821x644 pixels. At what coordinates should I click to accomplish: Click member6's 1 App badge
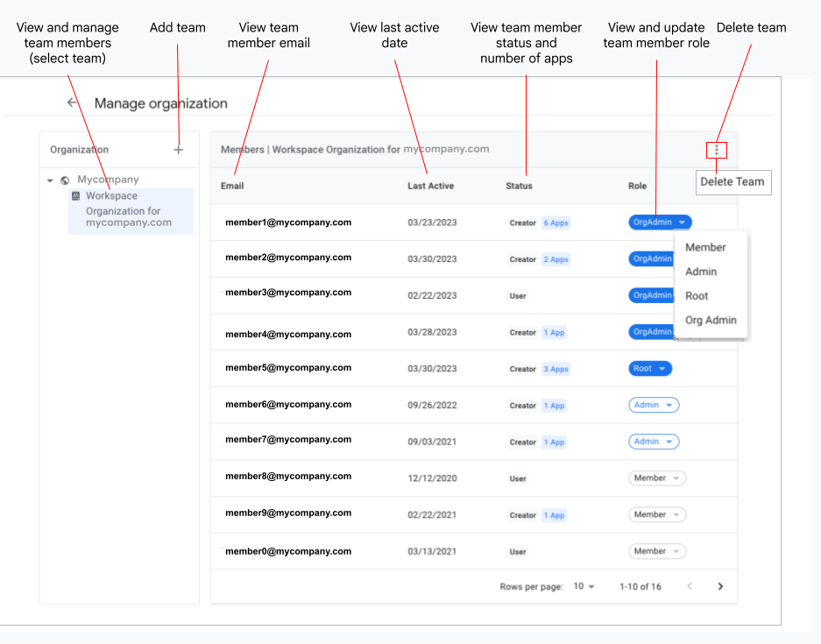pos(554,406)
